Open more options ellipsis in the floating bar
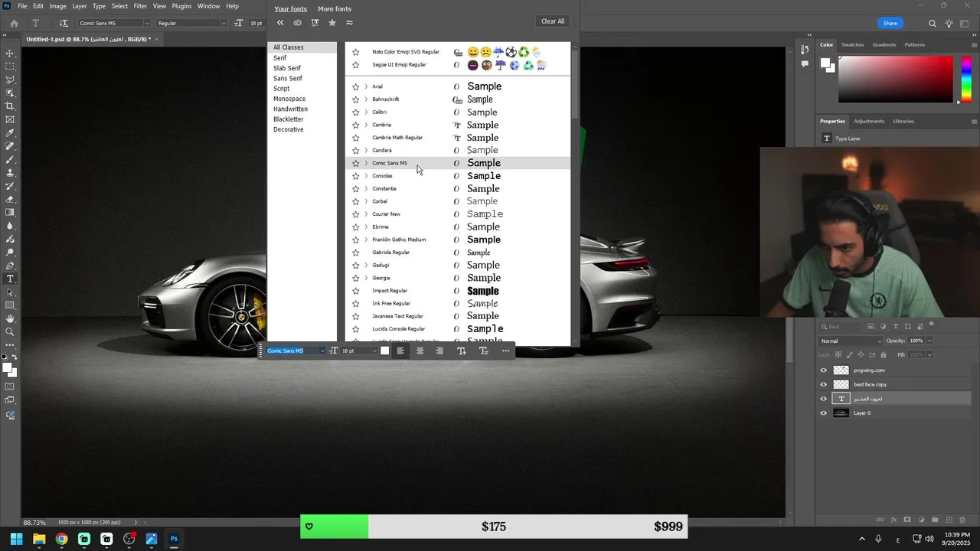The image size is (980, 551). coord(505,350)
